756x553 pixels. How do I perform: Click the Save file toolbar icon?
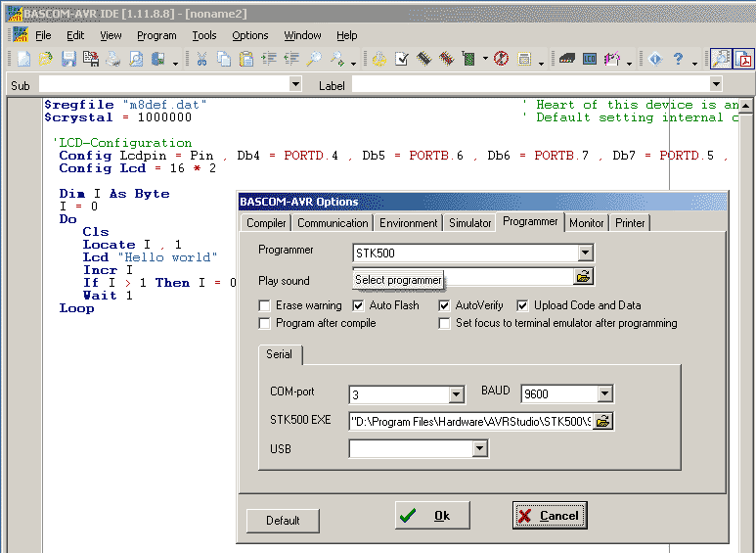[68, 59]
